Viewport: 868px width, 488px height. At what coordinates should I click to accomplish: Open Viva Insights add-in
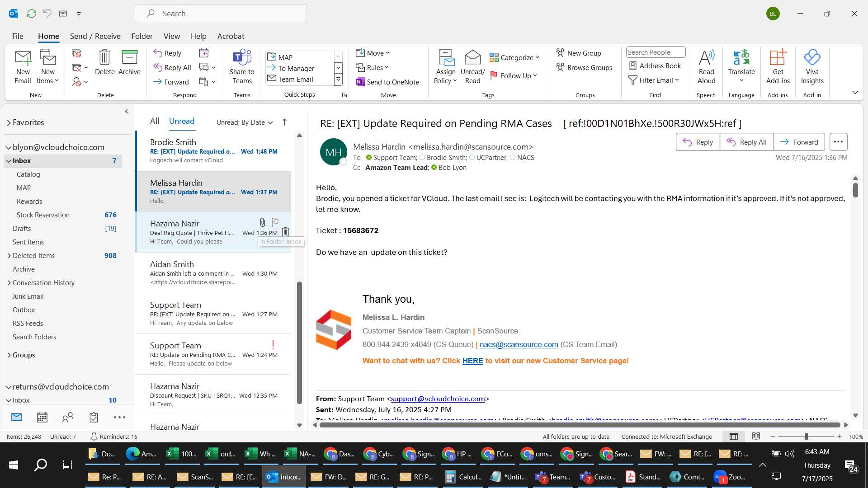(x=812, y=67)
